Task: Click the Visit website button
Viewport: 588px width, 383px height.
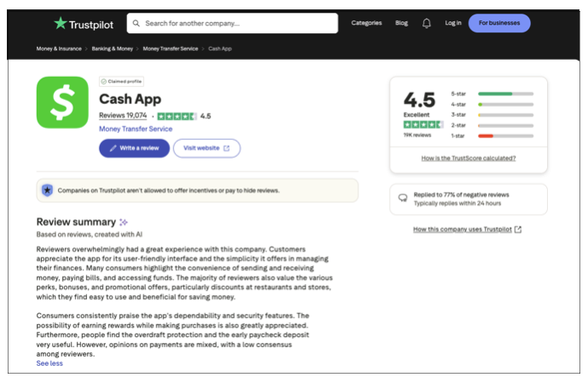Action: pos(207,148)
